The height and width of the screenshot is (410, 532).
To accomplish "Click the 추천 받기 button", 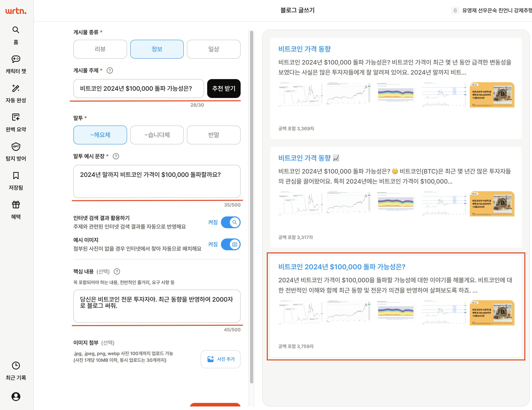I will point(224,88).
